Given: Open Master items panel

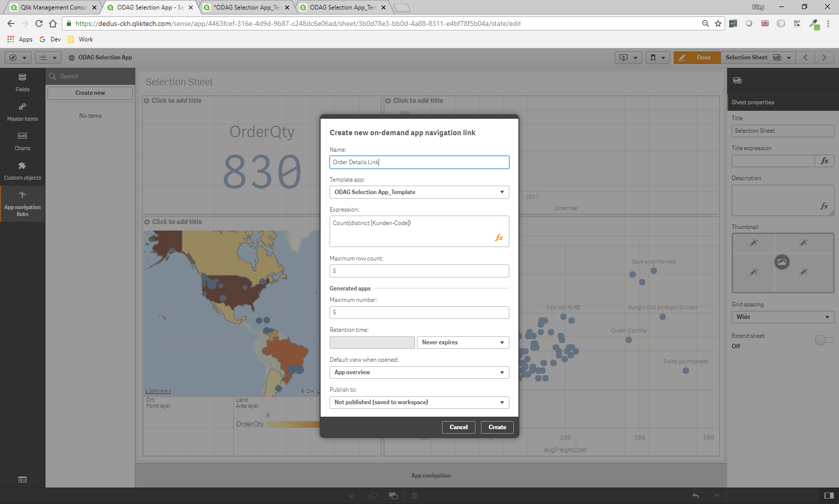Looking at the screenshot, I should point(22,112).
